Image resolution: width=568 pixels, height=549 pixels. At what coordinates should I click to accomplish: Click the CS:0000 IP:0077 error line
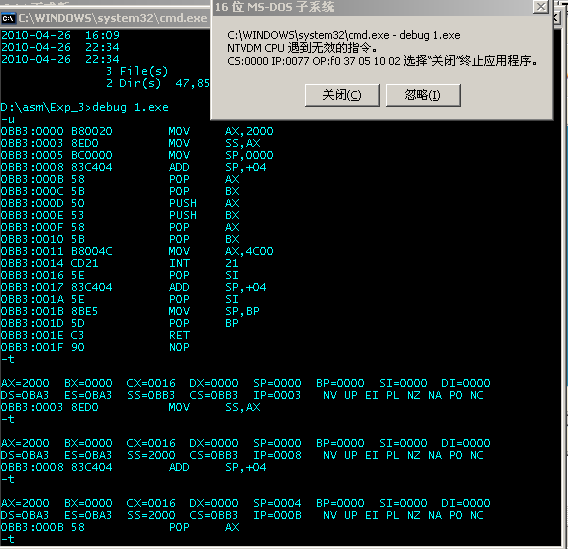click(x=382, y=61)
